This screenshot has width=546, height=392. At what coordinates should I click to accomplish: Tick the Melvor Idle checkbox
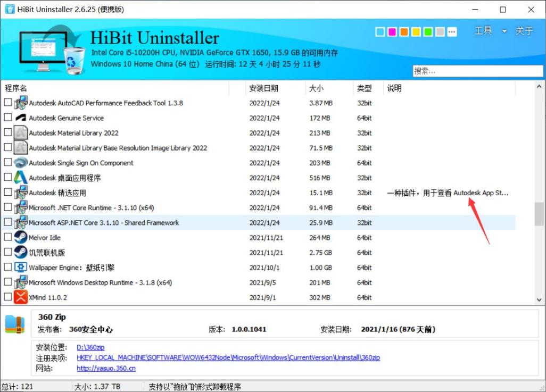[x=7, y=237]
